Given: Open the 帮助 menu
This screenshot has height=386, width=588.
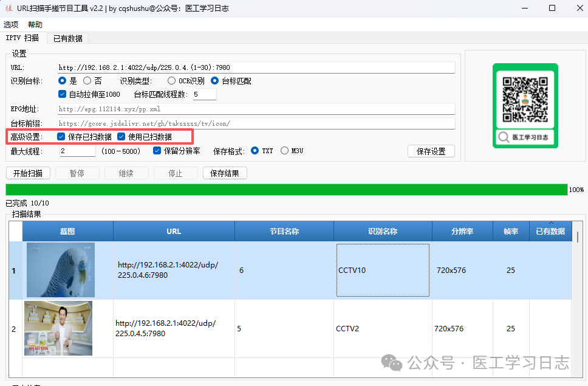Looking at the screenshot, I should pos(35,25).
